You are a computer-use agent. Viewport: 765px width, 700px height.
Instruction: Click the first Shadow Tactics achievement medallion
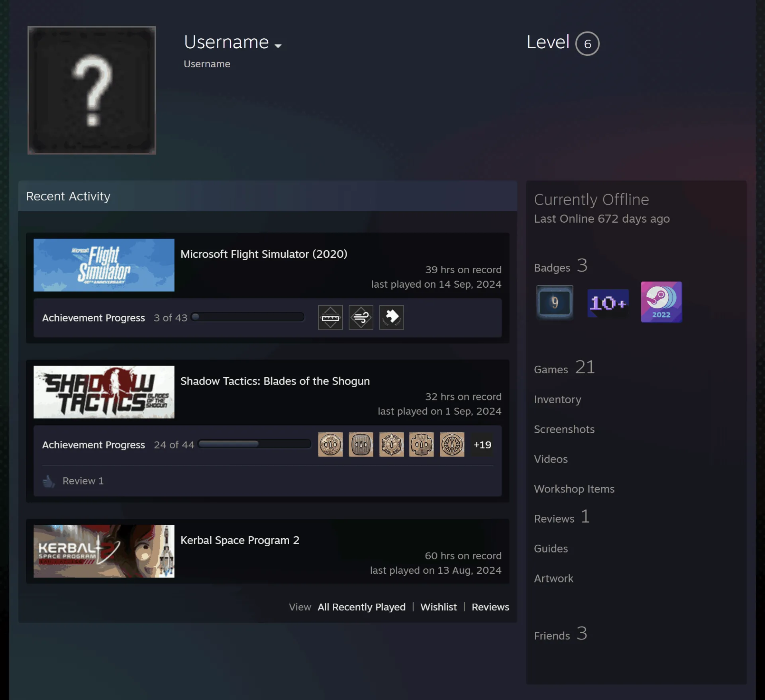(330, 445)
